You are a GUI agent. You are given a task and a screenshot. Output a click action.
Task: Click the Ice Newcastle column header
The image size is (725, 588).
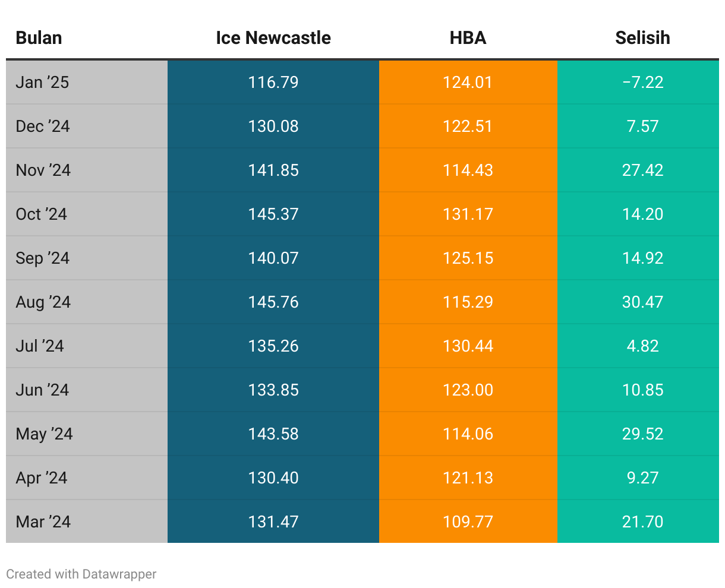[x=273, y=38]
